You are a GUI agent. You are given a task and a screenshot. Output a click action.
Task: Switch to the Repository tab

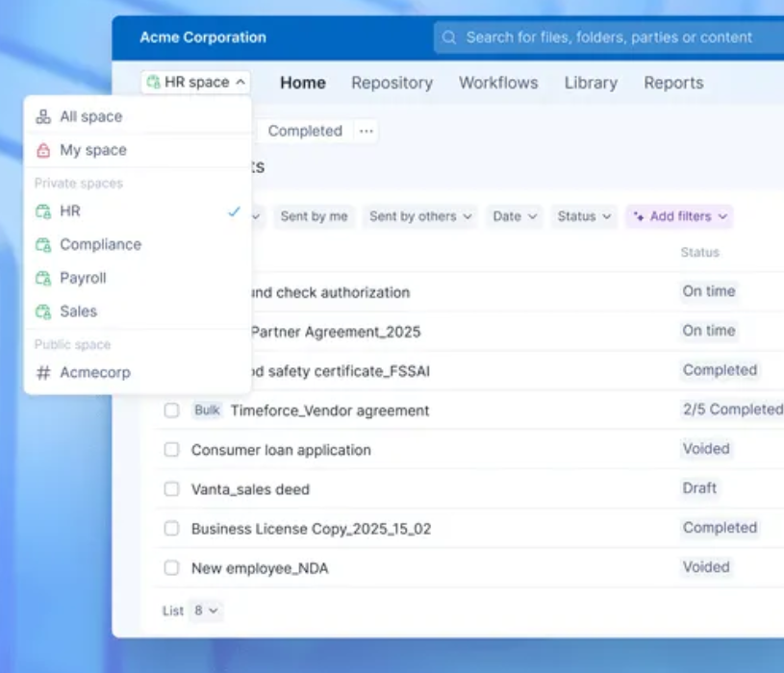[x=392, y=83]
